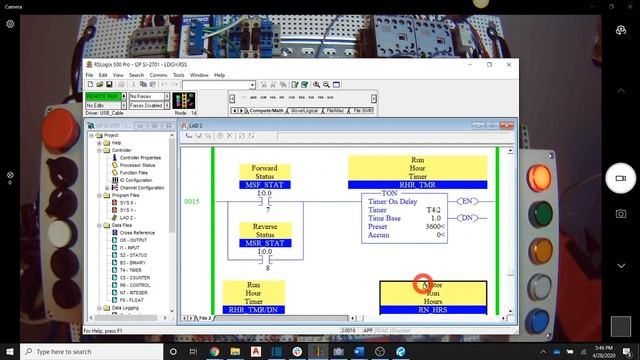Click the Find icon right of search box
Image resolution: width=640 pixels, height=360 pixels.
(x=263, y=84)
